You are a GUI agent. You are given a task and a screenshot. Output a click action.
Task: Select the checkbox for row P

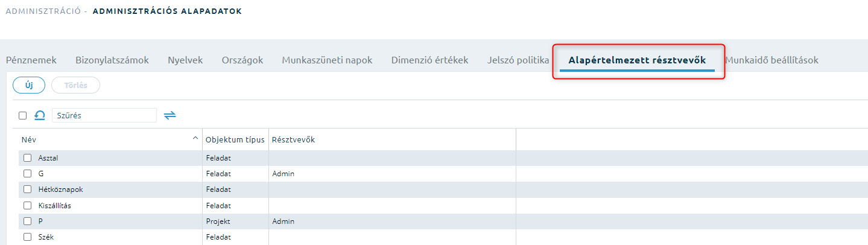point(27,221)
